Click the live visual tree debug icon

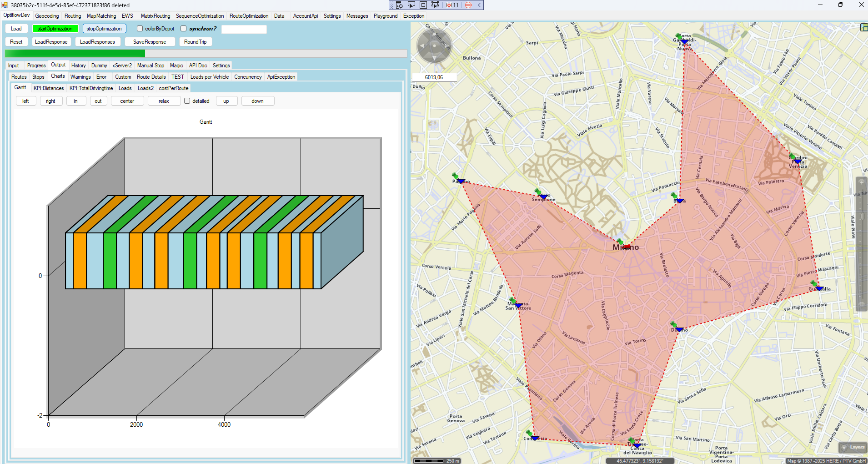(399, 5)
